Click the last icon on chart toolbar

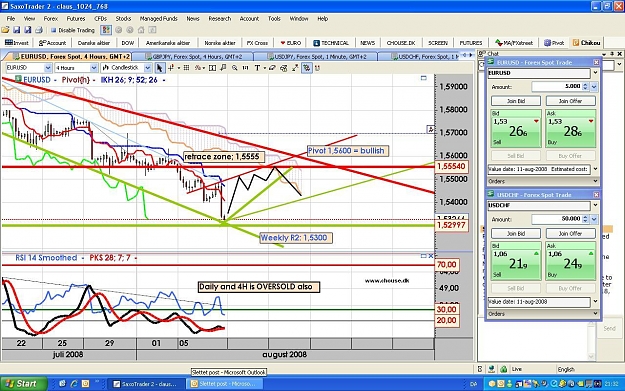[318, 68]
